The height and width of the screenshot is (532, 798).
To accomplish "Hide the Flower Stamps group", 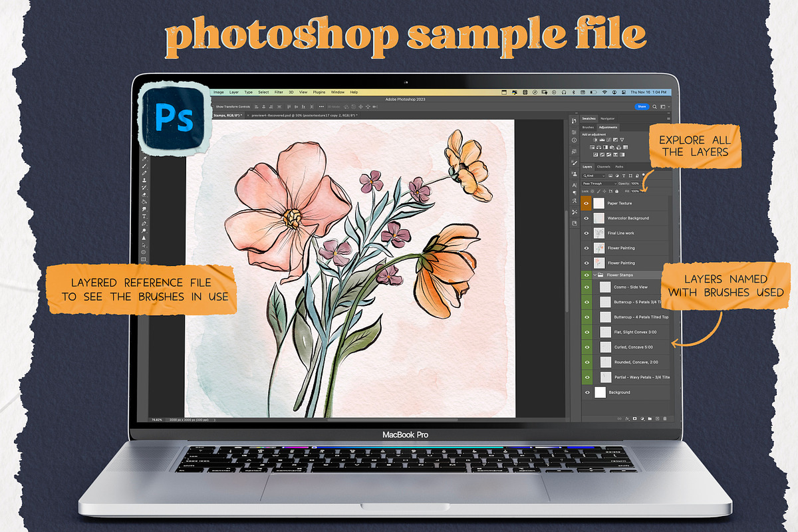I will [587, 274].
